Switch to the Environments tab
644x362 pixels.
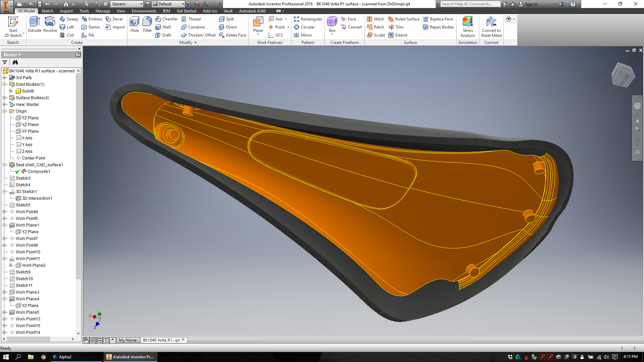[x=144, y=11]
